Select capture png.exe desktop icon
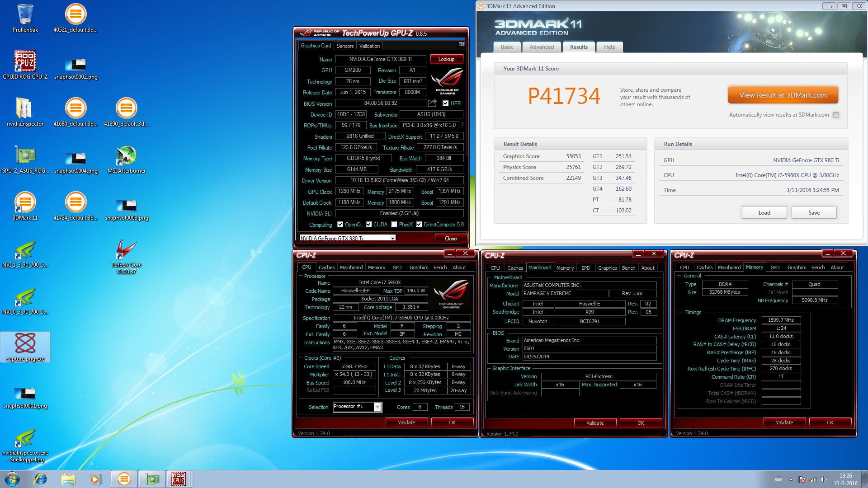Screen dimensions: 868x488 click(25, 347)
